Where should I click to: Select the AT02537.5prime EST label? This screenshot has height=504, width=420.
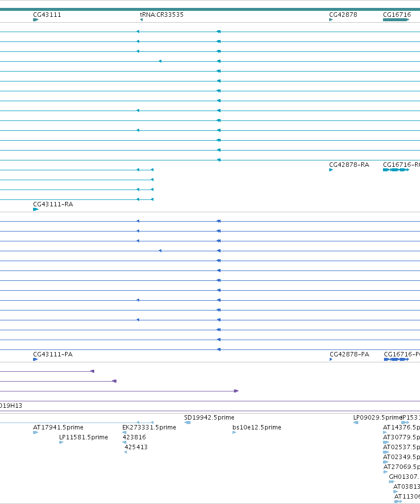pos(401,447)
